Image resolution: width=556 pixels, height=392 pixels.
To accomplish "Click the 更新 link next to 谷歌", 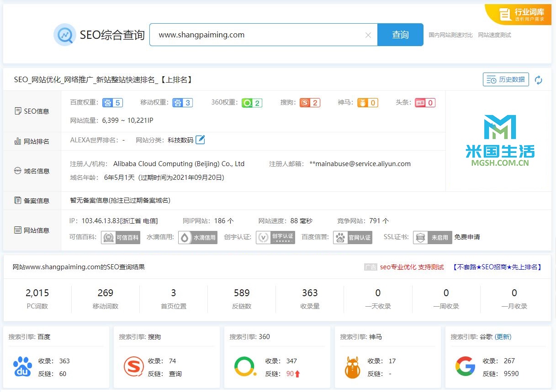I will [503, 337].
